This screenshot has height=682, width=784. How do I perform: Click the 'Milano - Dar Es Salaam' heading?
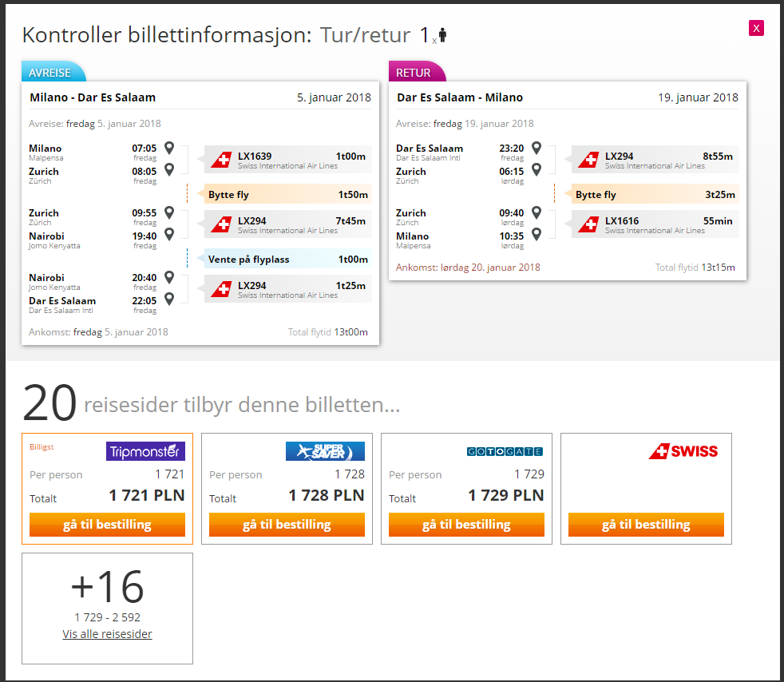93,97
